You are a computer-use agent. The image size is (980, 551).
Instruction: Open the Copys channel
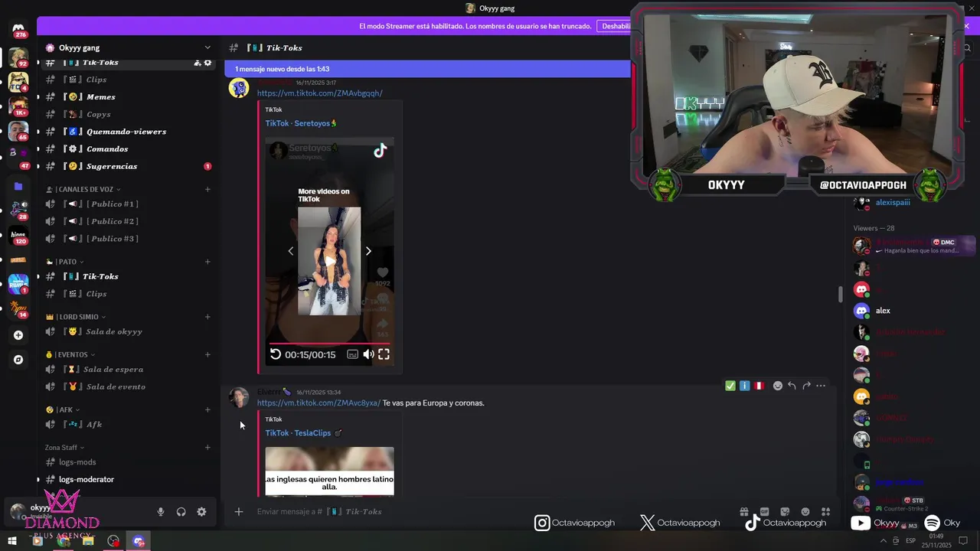click(129, 114)
